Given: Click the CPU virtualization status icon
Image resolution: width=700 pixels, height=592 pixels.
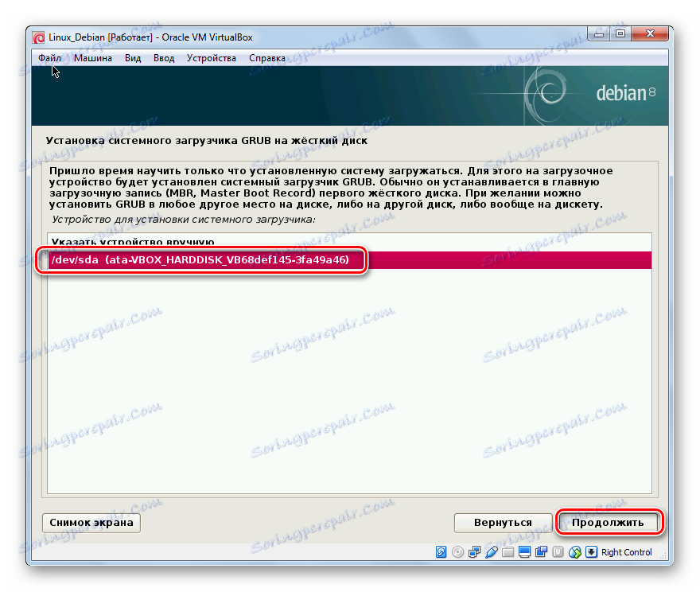Looking at the screenshot, I should click(x=558, y=552).
